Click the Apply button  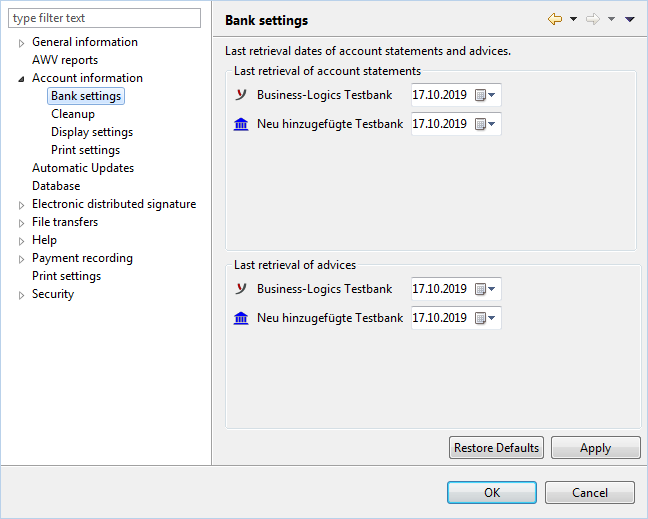[x=596, y=448]
